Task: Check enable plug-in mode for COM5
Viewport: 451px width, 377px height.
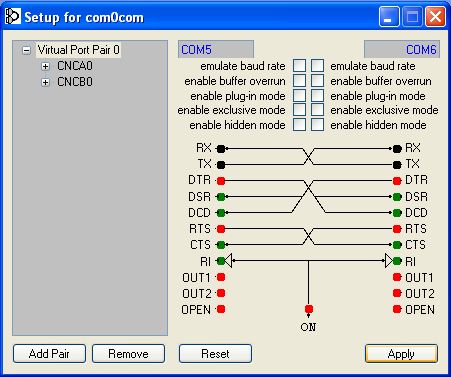Action: click(x=299, y=95)
